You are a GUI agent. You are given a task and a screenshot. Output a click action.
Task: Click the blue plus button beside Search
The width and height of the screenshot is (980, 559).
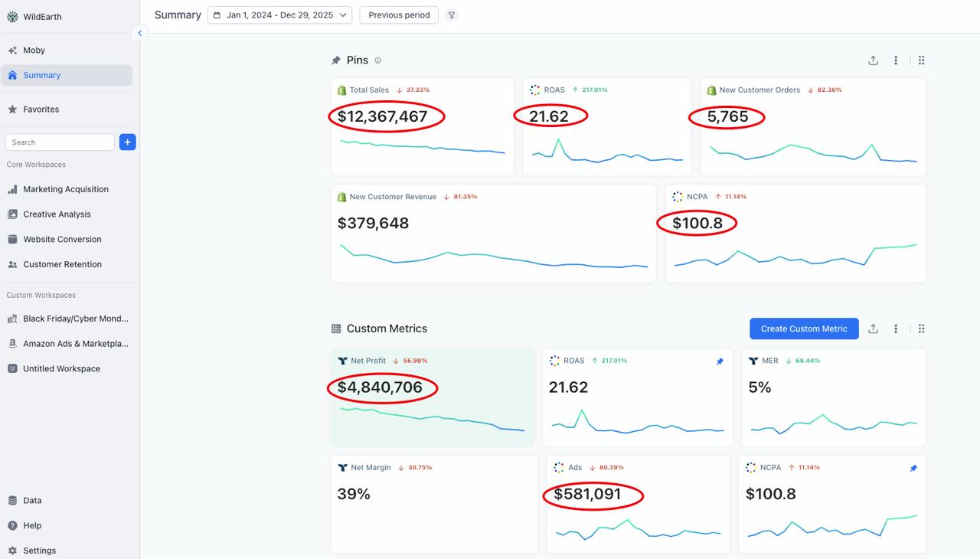(128, 142)
